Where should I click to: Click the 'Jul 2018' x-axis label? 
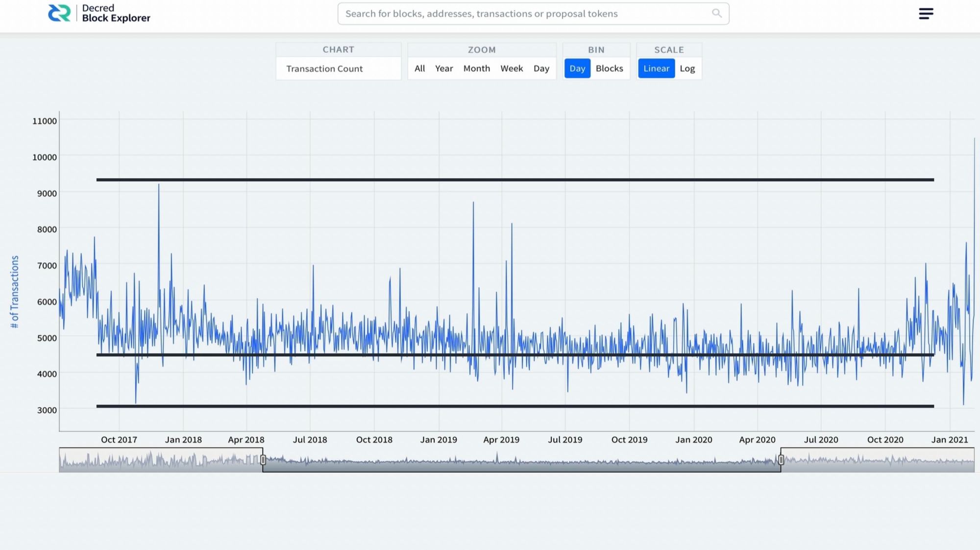(x=310, y=440)
